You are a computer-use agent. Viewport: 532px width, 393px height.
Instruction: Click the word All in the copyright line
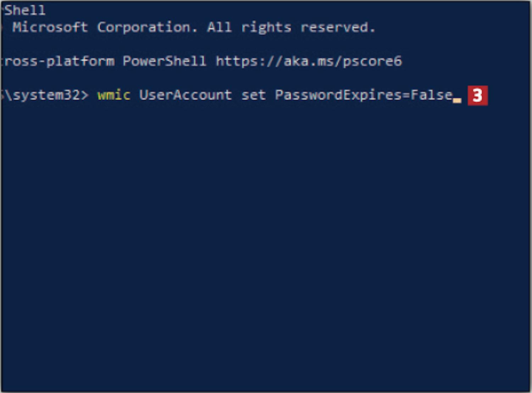click(219, 27)
